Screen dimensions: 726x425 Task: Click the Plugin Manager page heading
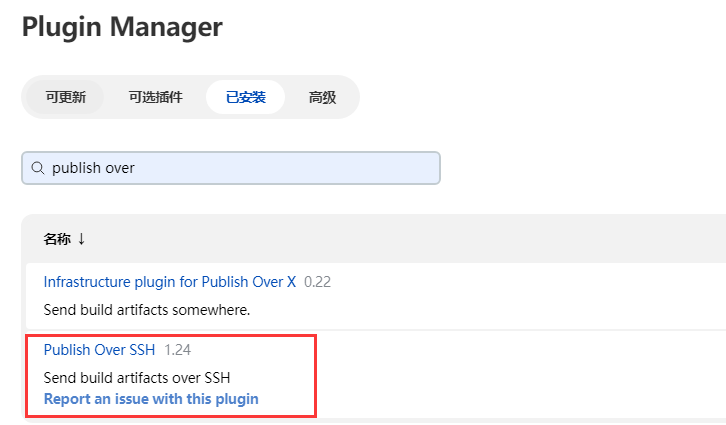click(x=122, y=27)
